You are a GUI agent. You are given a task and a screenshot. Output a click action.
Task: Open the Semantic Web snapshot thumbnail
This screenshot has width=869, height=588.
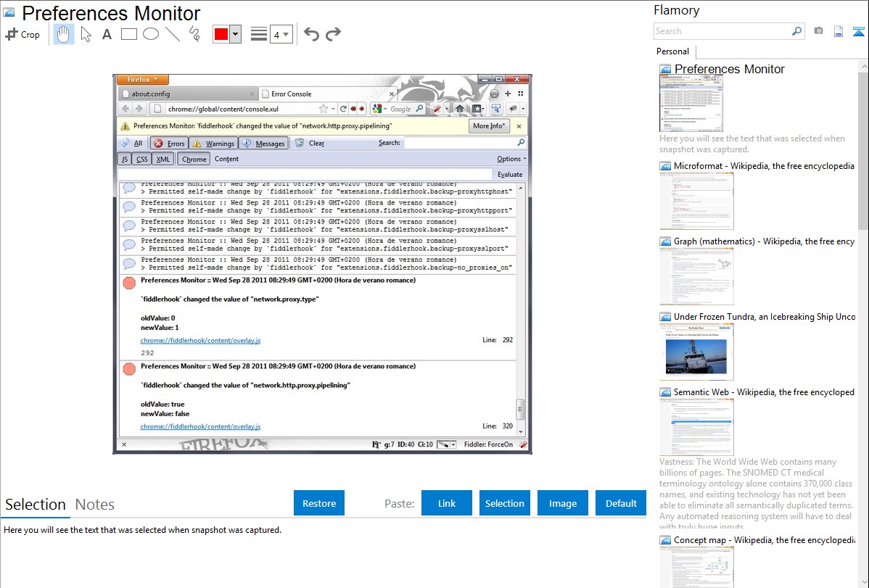696,427
